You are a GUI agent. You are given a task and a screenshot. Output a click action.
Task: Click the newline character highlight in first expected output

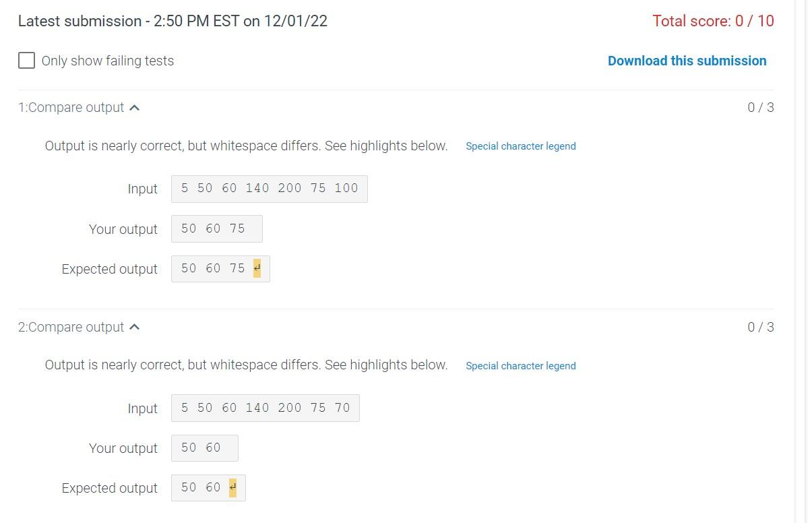[x=256, y=268]
